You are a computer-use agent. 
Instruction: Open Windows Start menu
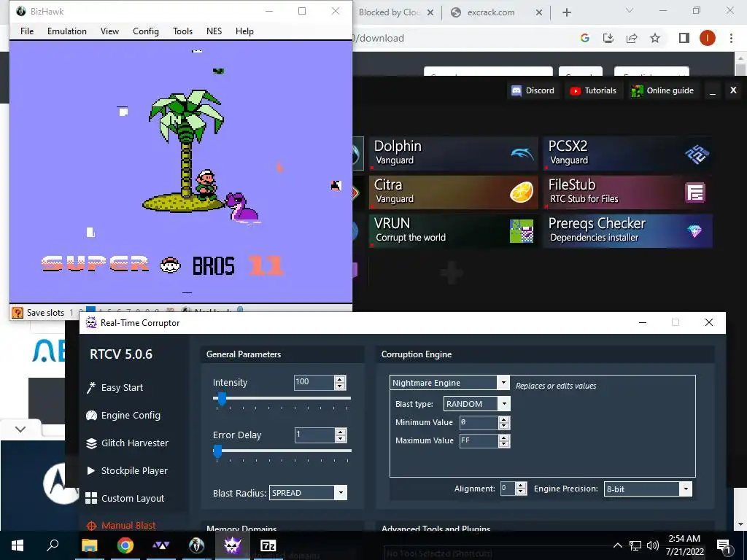click(x=18, y=545)
